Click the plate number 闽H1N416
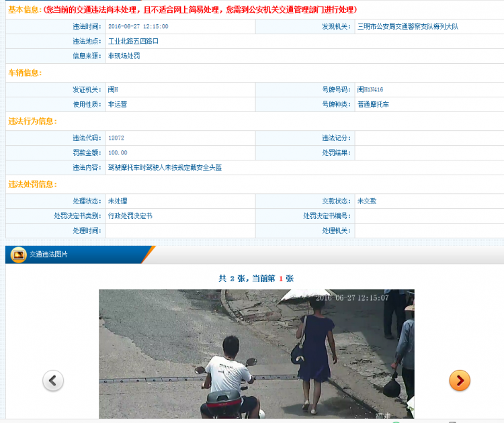The image size is (504, 423). (x=370, y=89)
